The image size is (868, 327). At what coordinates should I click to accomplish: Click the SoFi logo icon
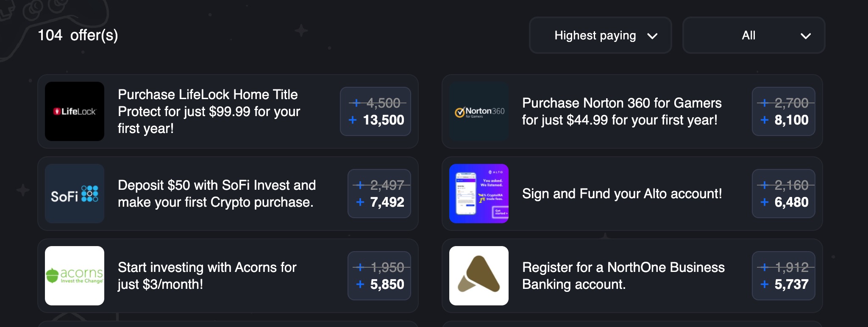pyautogui.click(x=74, y=194)
